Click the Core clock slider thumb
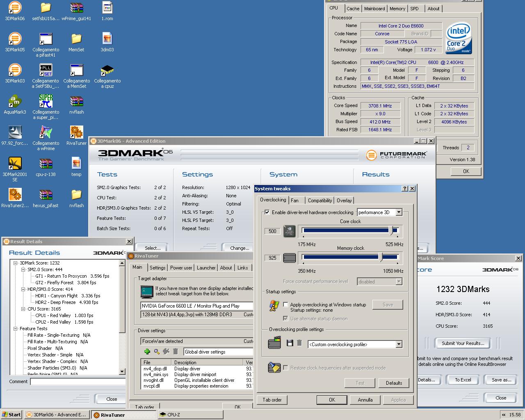 point(391,231)
